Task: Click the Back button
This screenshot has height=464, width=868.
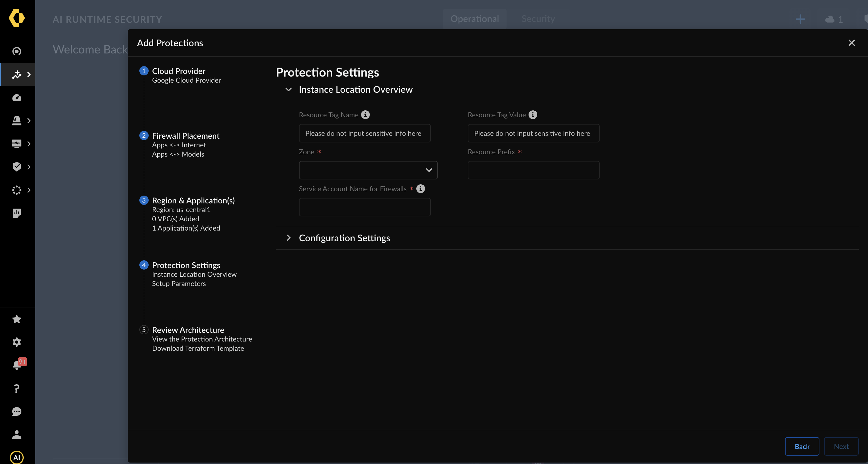Action: coord(801,446)
